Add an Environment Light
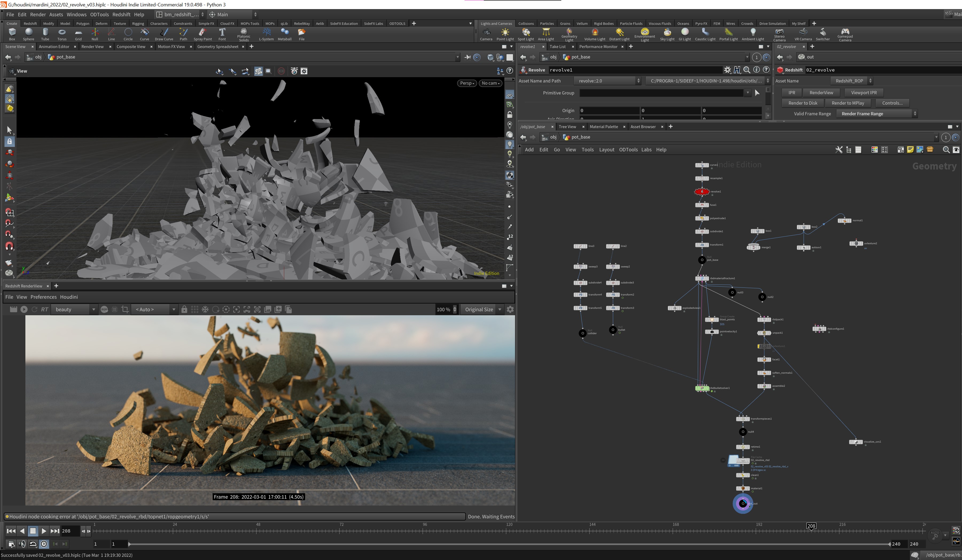The height and width of the screenshot is (560, 962). (645, 35)
